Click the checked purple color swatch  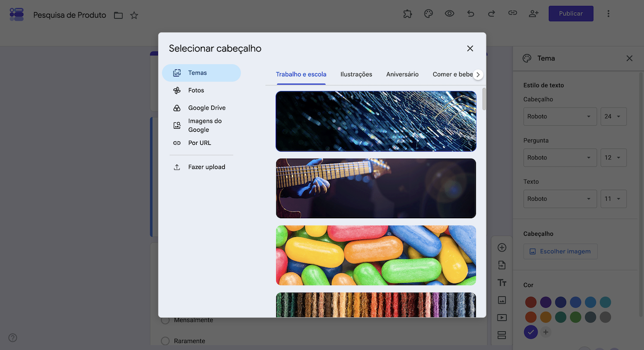point(531,332)
